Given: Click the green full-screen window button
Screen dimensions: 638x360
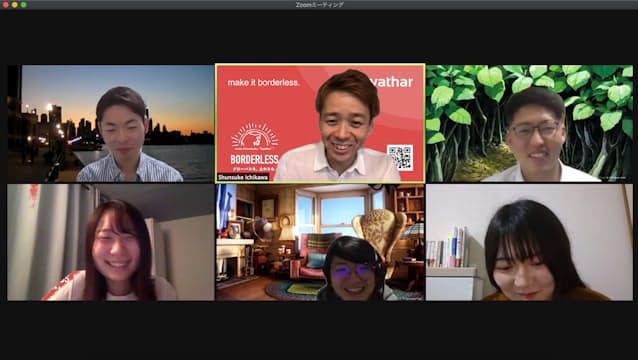Looking at the screenshot, I should click(x=24, y=5).
